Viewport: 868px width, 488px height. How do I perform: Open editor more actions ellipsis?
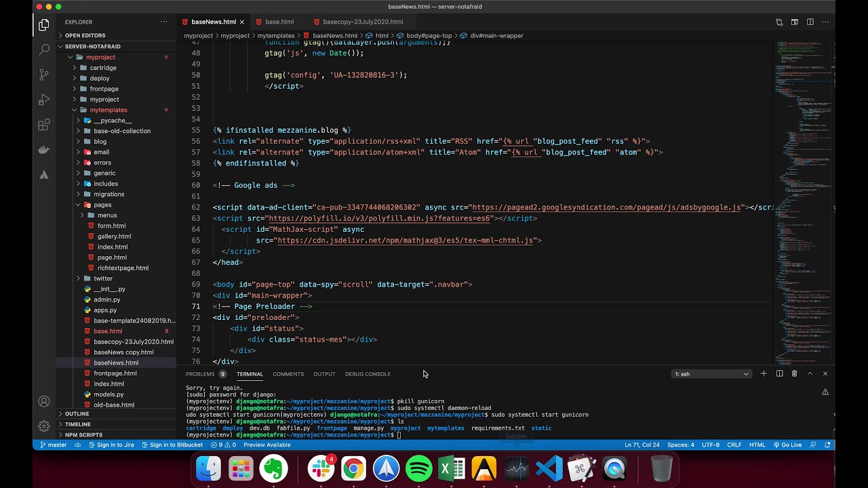click(x=825, y=22)
